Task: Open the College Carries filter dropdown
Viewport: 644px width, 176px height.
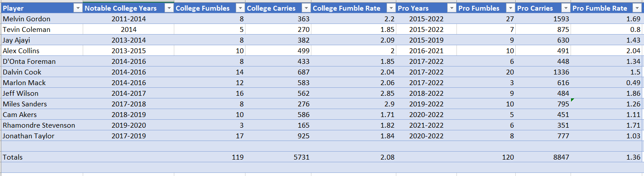Action: click(x=306, y=8)
